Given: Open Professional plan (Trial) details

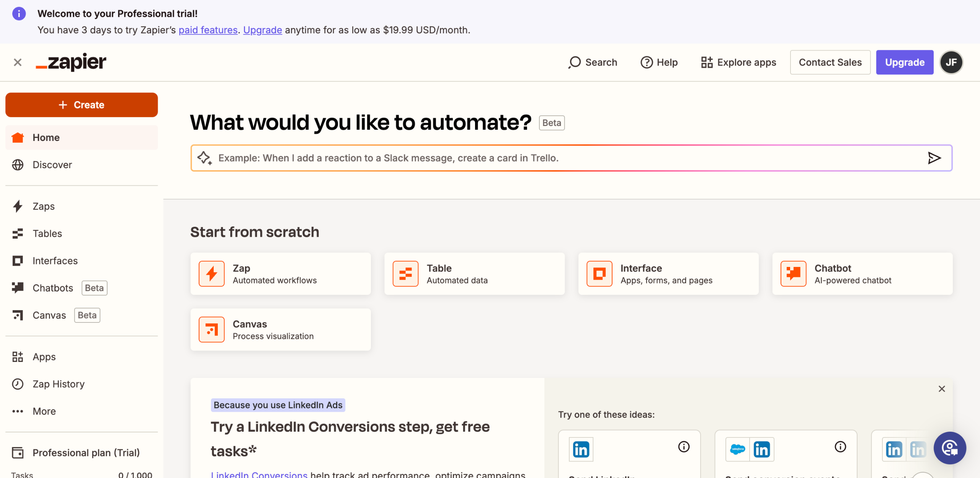Looking at the screenshot, I should click(x=86, y=453).
